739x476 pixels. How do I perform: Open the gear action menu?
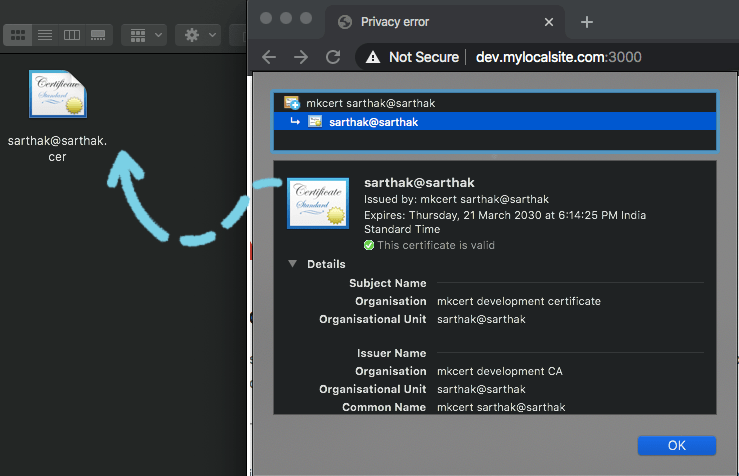point(198,35)
